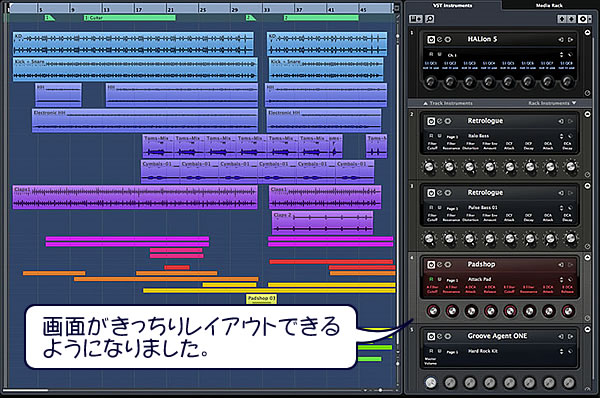Screen dimensions: 600x398
Task: Toggle Read automation on Retrologue Halo Bass
Action: tap(431, 136)
